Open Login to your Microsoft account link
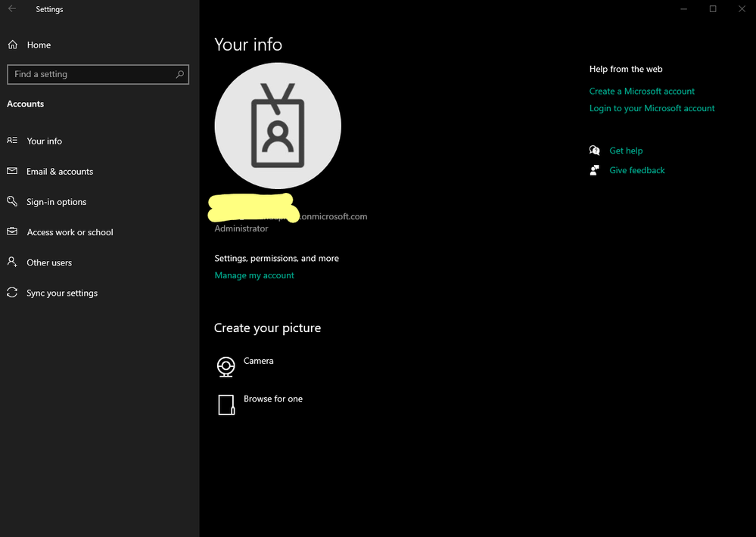Viewport: 756px width, 537px height. (652, 108)
